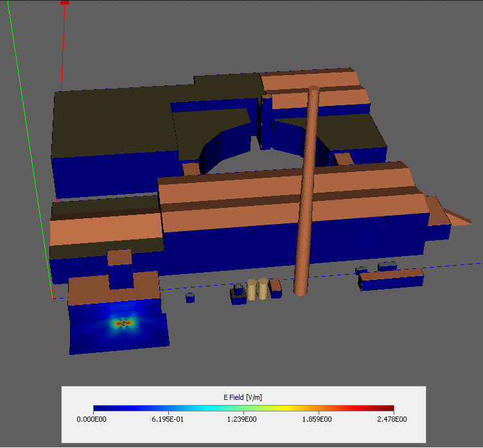Image resolution: width=483 pixels, height=448 pixels.
Task: Click the 6.195E-01 legend label
Action: 168,419
